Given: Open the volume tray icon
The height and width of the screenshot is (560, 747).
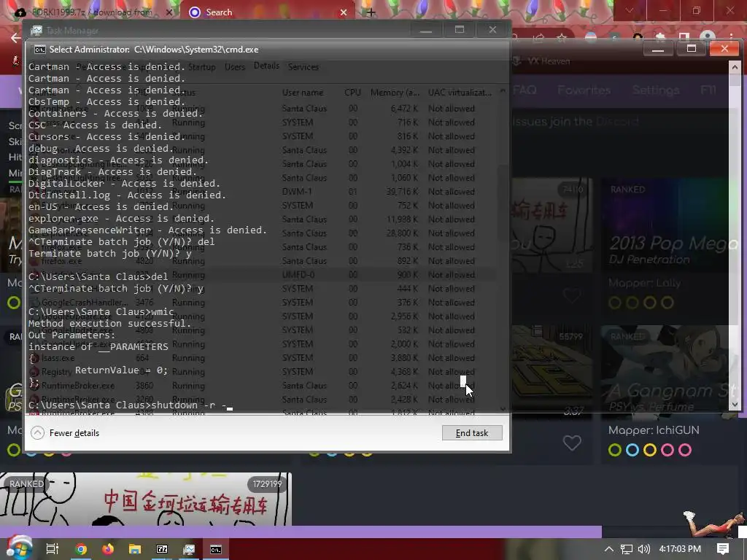Looking at the screenshot, I should click(x=643, y=549).
